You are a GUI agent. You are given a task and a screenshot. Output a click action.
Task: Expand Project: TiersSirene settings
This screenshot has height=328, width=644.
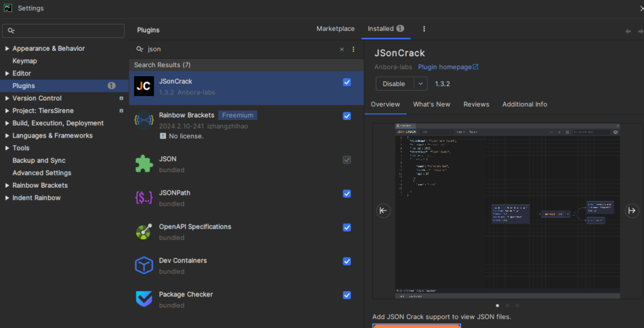pyautogui.click(x=7, y=111)
